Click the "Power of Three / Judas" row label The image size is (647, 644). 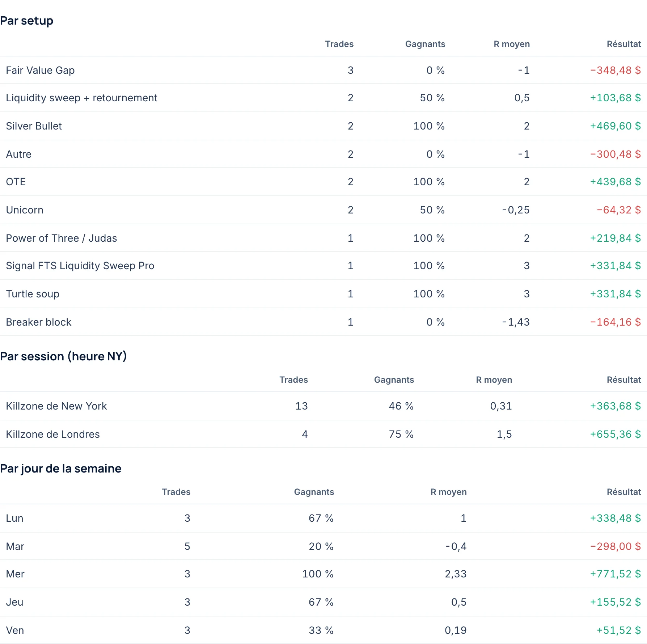62,238
